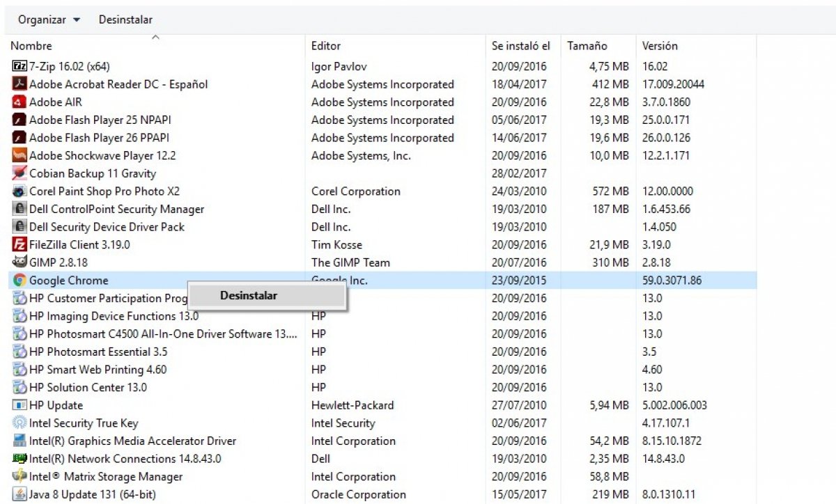Click version 59.0.3071.86 of Google Chrome
This screenshot has height=504, width=836.
(x=672, y=281)
